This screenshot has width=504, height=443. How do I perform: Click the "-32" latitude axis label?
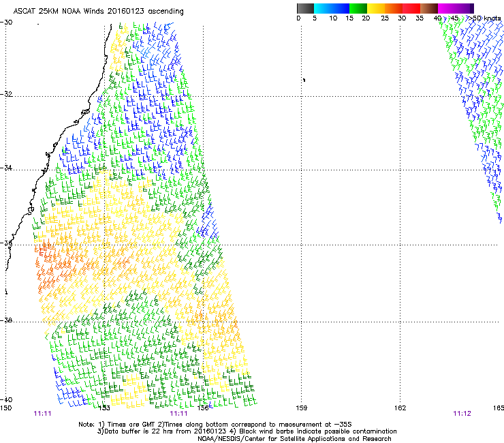tap(6, 94)
